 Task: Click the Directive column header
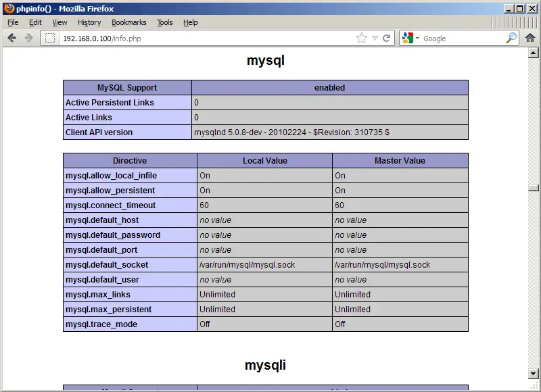(130, 161)
